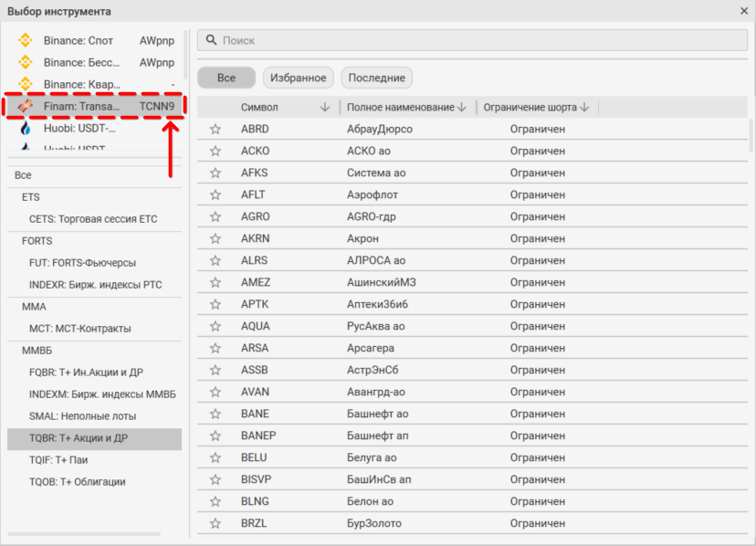
Task: Open TQIF: Т+ Паи board
Action: tap(58, 460)
